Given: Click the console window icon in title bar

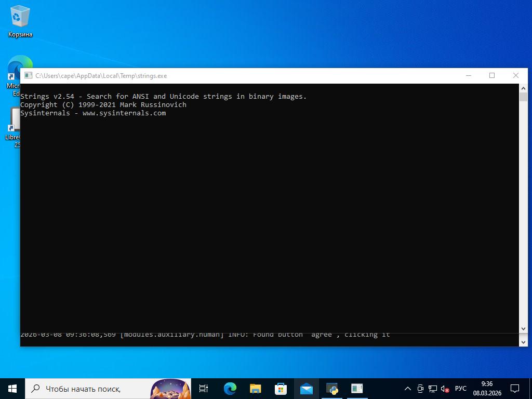Looking at the screenshot, I should click(28, 76).
